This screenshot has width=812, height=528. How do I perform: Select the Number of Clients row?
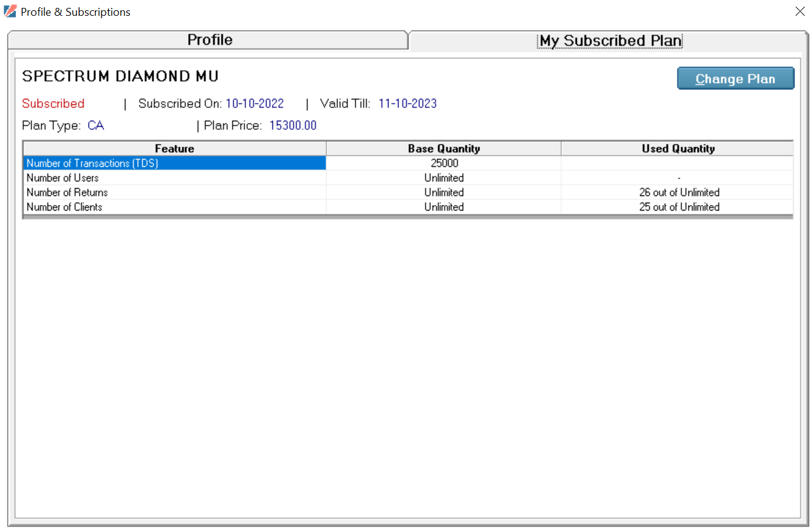coord(408,207)
